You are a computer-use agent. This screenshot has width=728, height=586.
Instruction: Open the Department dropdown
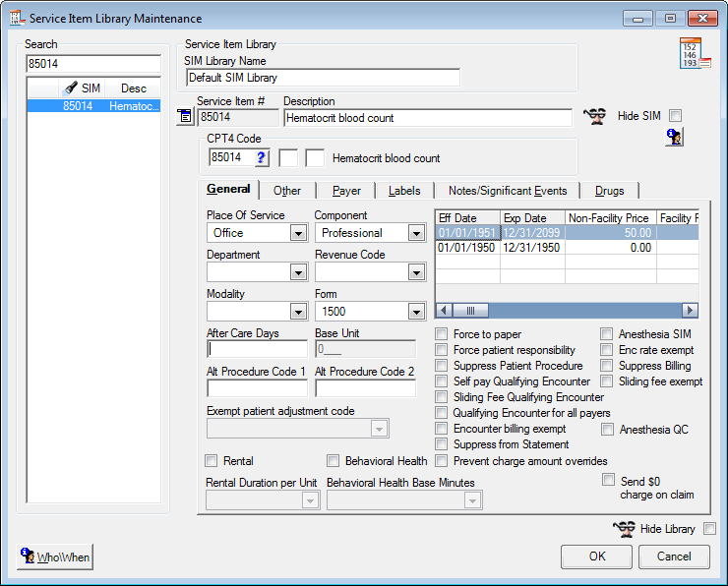coord(298,272)
